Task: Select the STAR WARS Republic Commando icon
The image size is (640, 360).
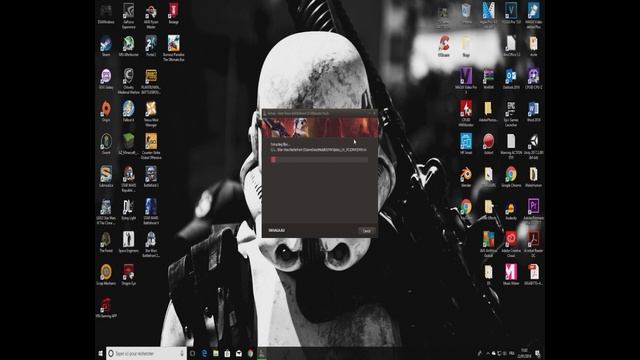Action: click(x=129, y=179)
